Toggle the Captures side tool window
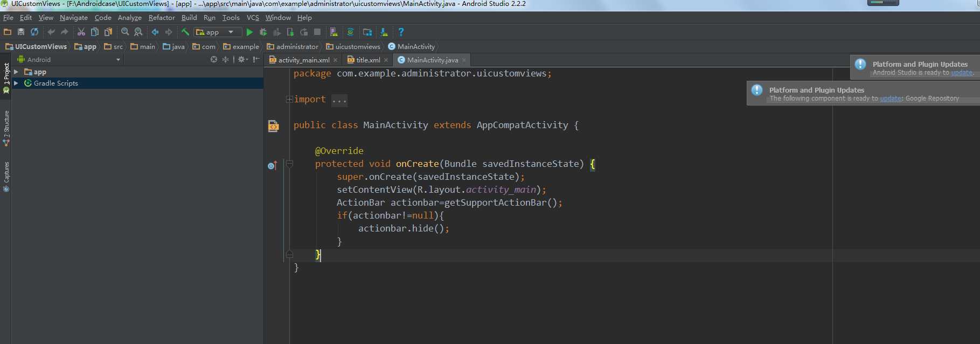 click(x=6, y=177)
